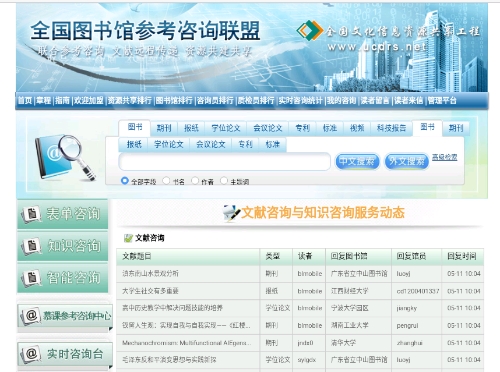The height and width of the screenshot is (372, 500).
Task: Click the book and magnifier search icon
Action: (x=65, y=158)
